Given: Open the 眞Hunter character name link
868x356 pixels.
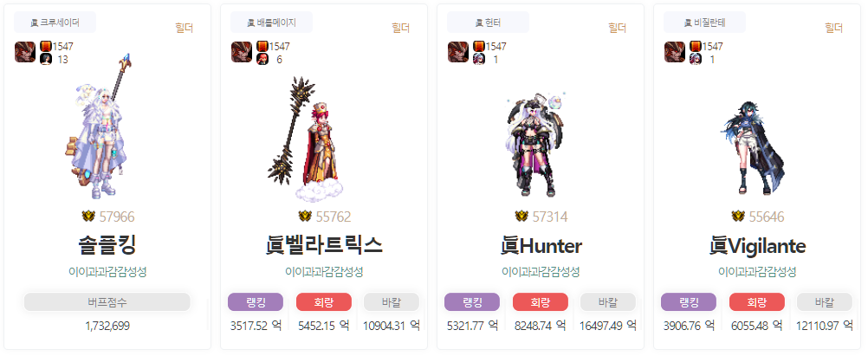Looking at the screenshot, I should pos(541,246).
